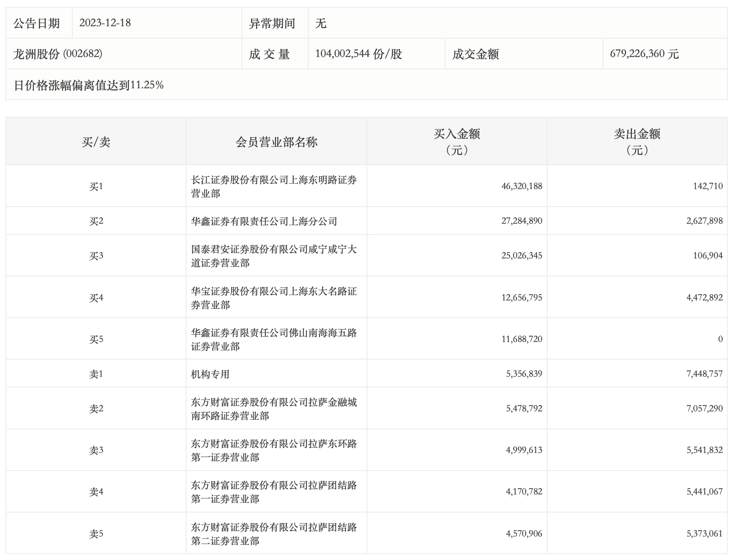The image size is (730, 560).
Task: Click 华鑫证券有限责任公司佛山南海海五路证券营业部
Action: tap(274, 340)
